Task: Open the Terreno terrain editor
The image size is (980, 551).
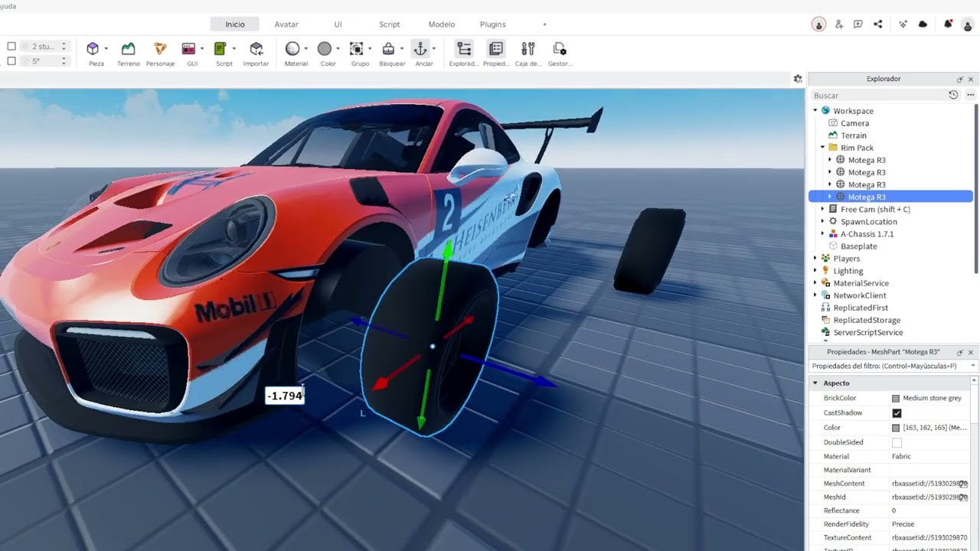Action: tap(128, 49)
